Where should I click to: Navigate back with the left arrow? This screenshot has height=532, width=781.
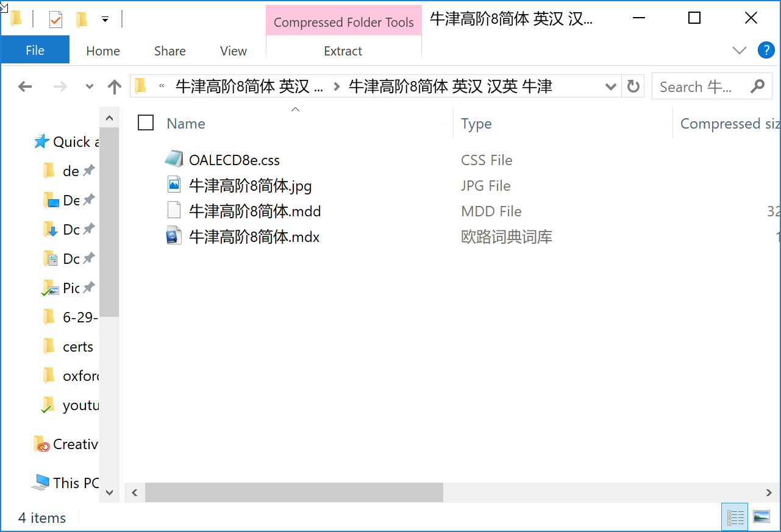click(x=25, y=87)
